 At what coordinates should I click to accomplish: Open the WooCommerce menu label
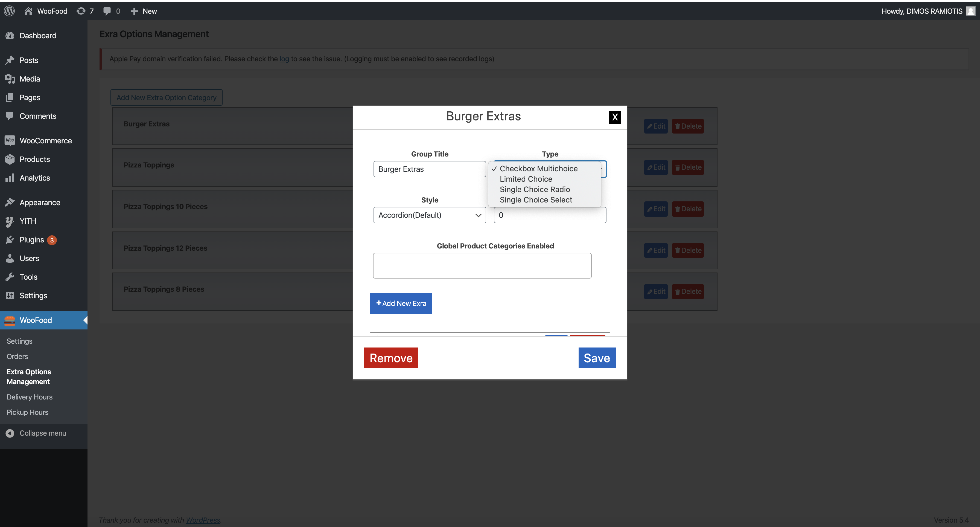[46, 141]
